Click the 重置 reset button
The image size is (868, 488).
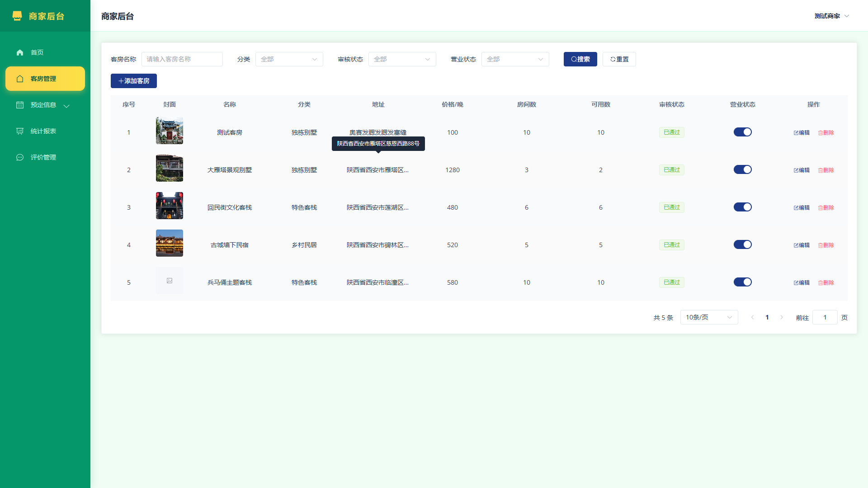coord(619,59)
